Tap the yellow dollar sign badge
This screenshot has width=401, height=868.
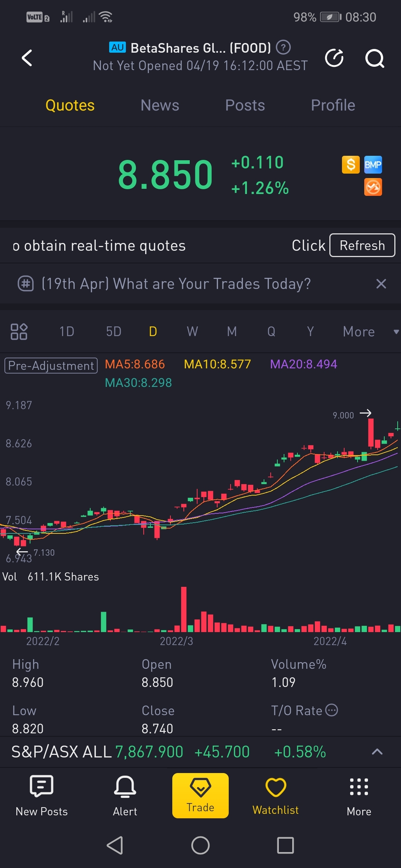point(351,165)
